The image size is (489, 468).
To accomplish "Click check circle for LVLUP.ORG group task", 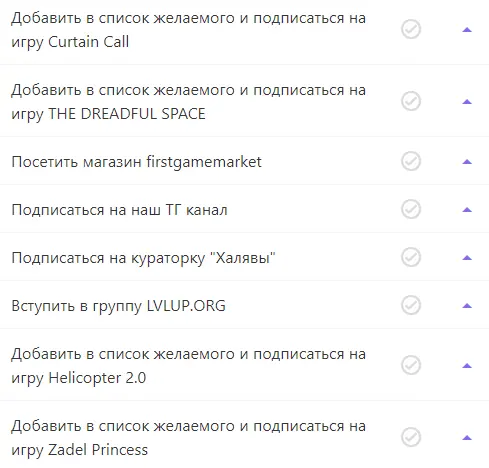I will coord(411,305).
